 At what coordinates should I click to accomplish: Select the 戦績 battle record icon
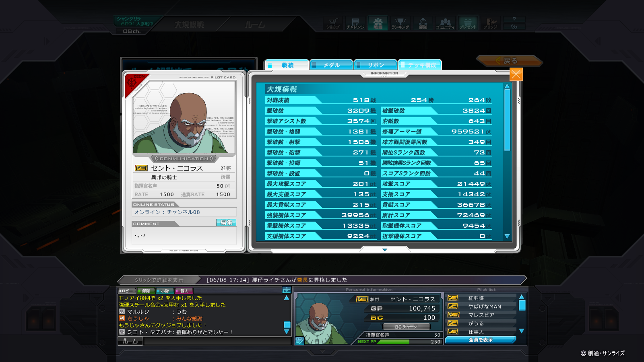point(378,23)
